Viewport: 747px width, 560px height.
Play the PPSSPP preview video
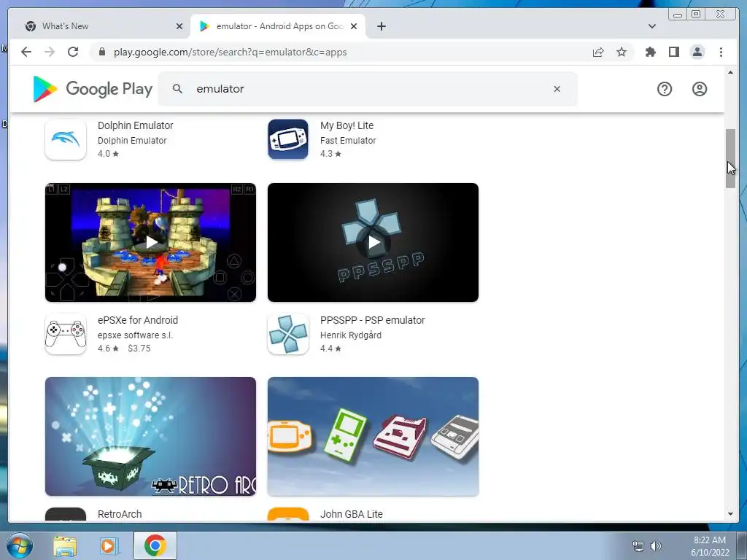[373, 242]
